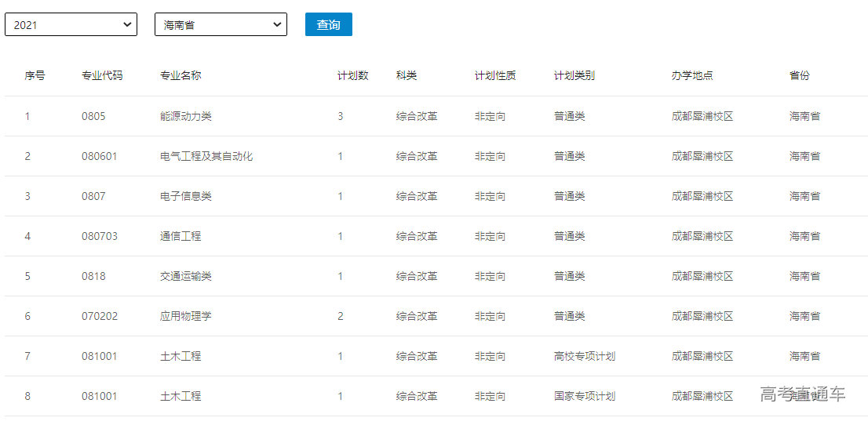Screen dimensions: 868x425
Task: Select major code 080703 cell
Action: pyautogui.click(x=100, y=236)
